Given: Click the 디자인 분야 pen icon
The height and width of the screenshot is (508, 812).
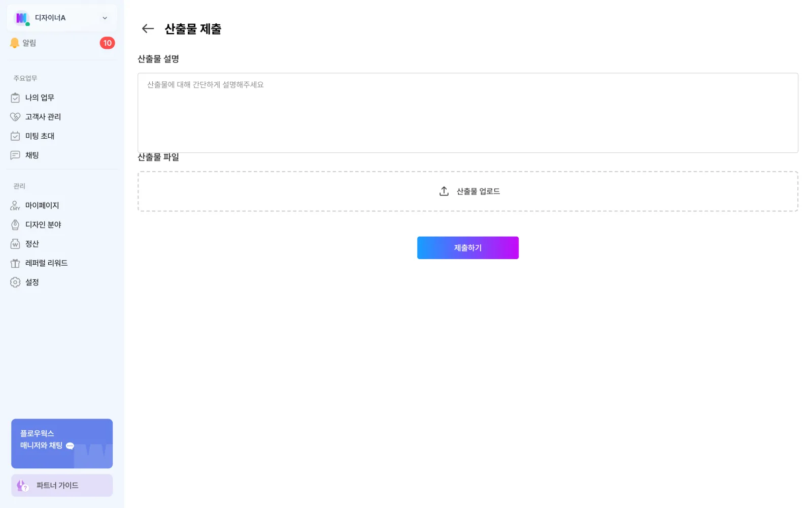Looking at the screenshot, I should (x=15, y=225).
